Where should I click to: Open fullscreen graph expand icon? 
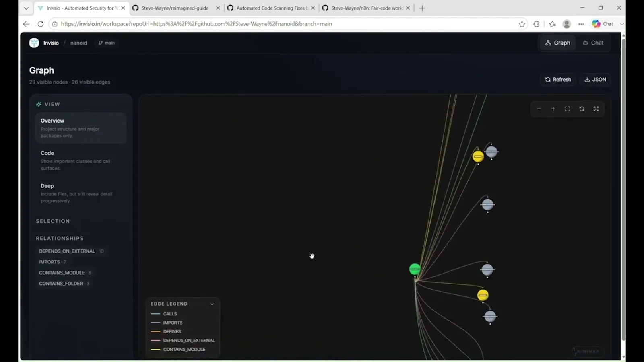point(596,109)
